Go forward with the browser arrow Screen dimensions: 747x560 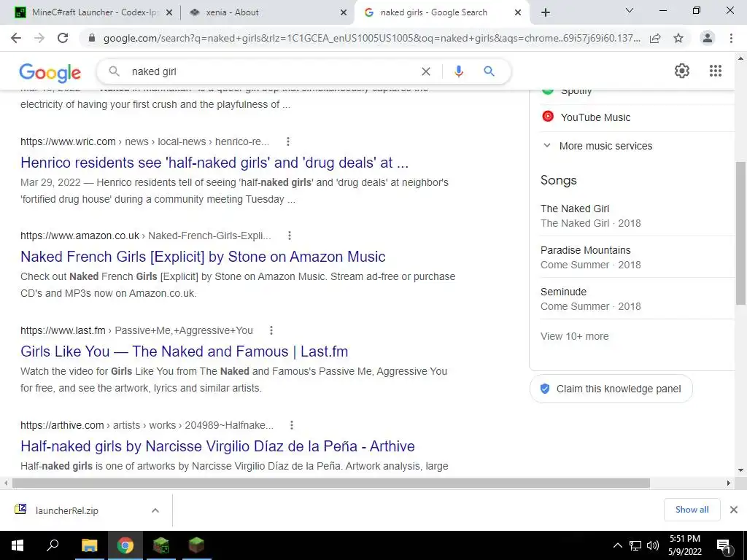coord(39,38)
